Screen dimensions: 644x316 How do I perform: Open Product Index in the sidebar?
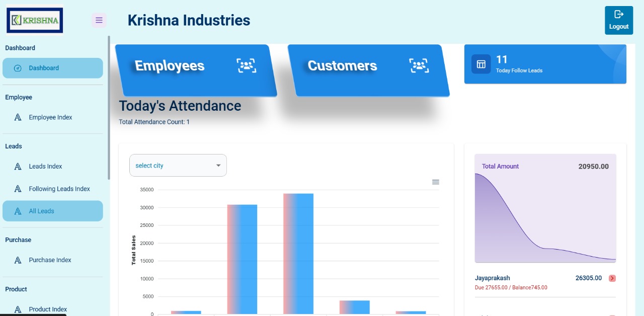pyautogui.click(x=48, y=309)
